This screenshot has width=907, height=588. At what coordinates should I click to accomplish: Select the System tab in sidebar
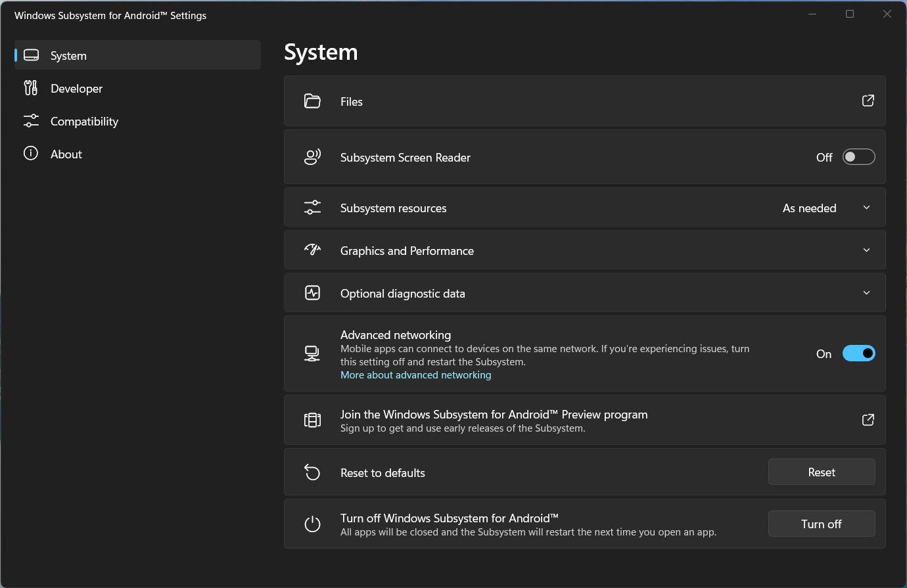click(x=138, y=55)
